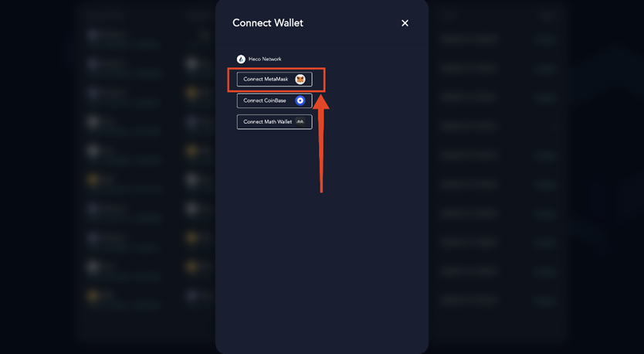Click the blurred page right of the dialog
The width and height of the screenshot is (644, 354).
tap(534, 177)
